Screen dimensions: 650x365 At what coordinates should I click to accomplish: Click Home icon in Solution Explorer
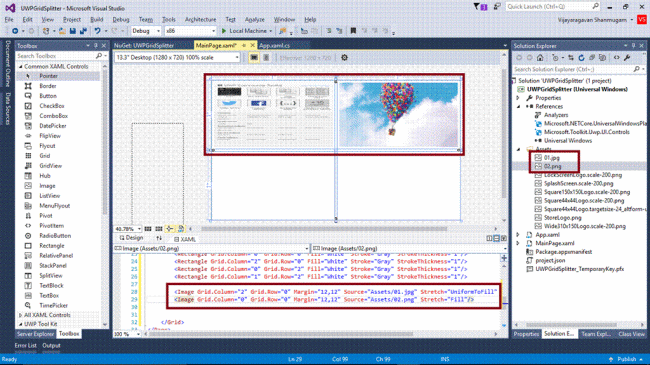[540, 58]
